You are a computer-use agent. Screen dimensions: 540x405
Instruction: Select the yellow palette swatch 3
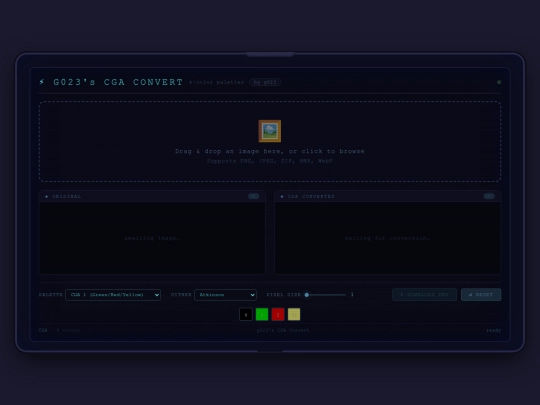click(x=294, y=314)
